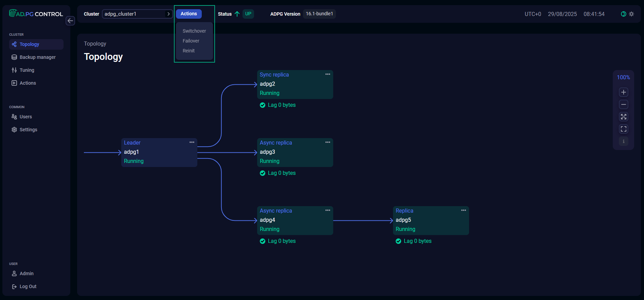This screenshot has width=644, height=300.
Task: Switch to the dark theme moon toggle
Action: (623, 14)
